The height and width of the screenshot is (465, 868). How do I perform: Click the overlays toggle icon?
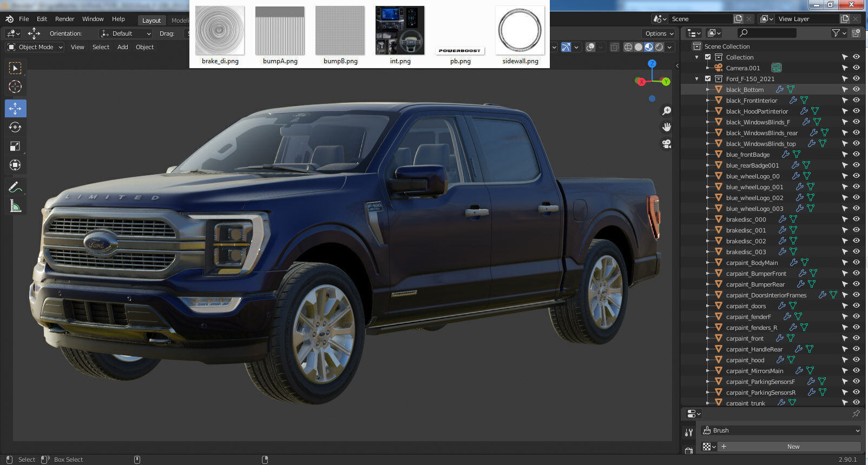[591, 47]
